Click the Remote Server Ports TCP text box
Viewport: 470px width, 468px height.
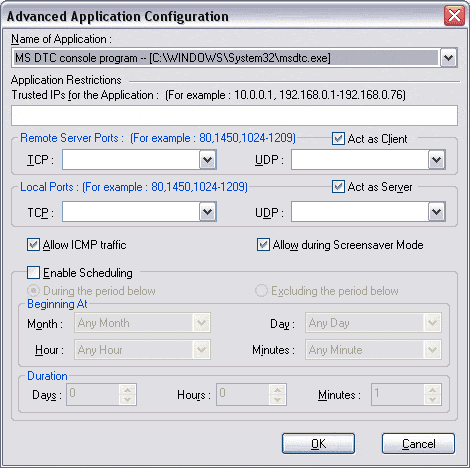131,160
